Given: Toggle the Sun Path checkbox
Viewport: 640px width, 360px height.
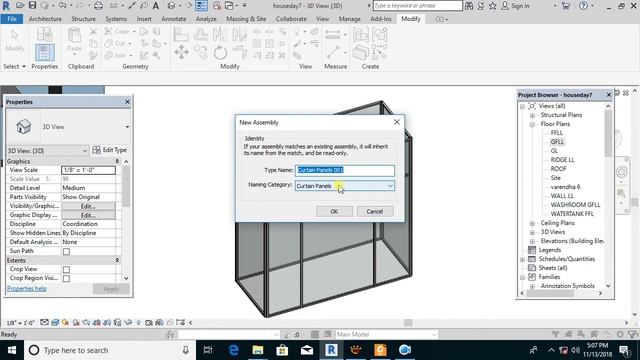Looking at the screenshot, I should [66, 251].
